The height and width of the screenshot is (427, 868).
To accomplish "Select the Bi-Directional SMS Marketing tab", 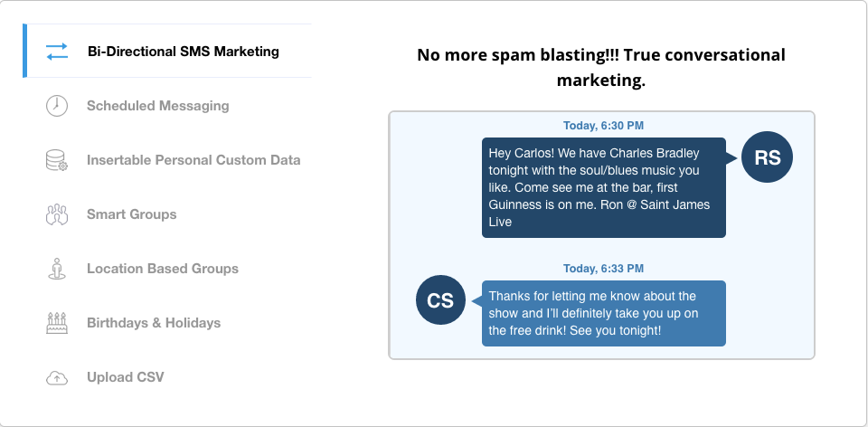I will pyautogui.click(x=168, y=51).
